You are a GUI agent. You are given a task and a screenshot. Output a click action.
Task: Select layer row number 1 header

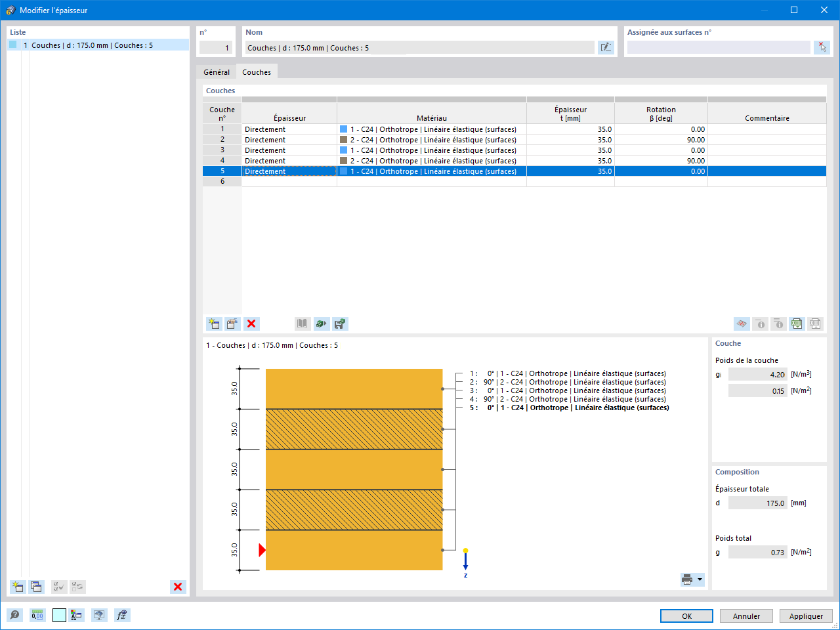[x=222, y=129]
